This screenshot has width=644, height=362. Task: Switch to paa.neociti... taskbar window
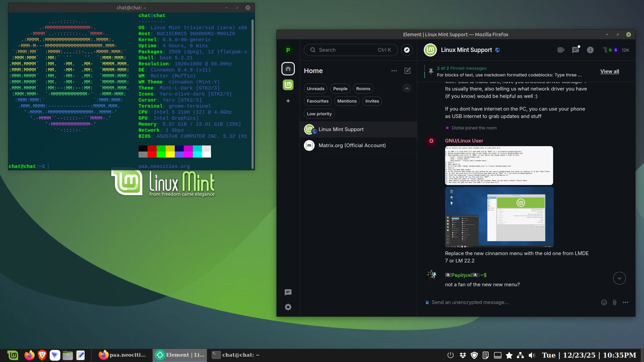pyautogui.click(x=122, y=355)
